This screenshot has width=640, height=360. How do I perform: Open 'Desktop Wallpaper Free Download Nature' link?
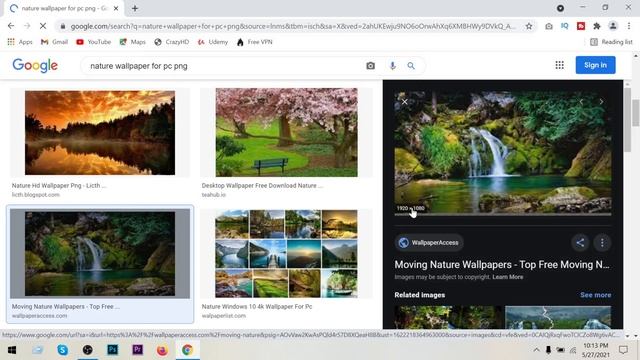[x=262, y=185]
